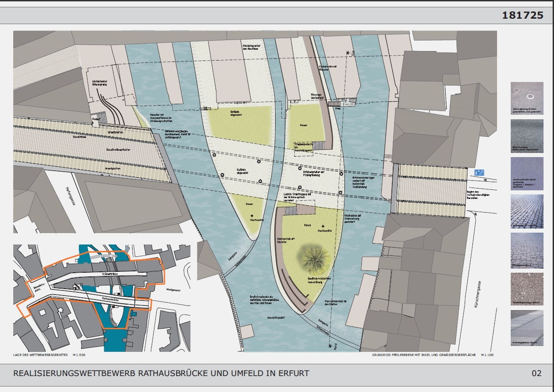Click the 'Steg' annotation by the footbridge
554x392 pixels.
[338, 108]
